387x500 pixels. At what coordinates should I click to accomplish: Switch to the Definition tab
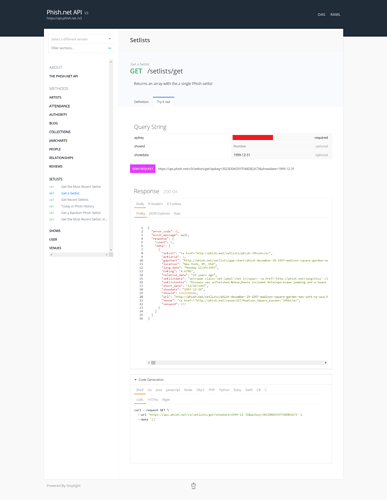coord(141,102)
